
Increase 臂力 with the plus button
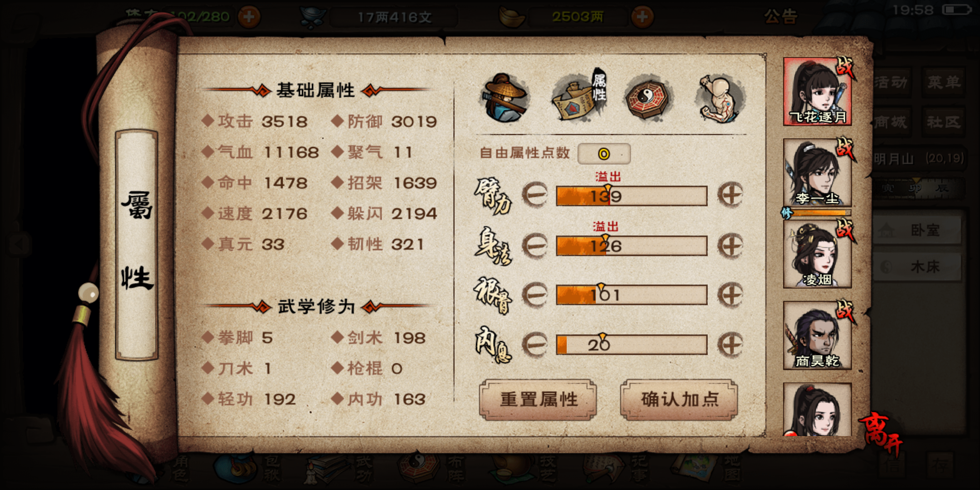tap(730, 195)
